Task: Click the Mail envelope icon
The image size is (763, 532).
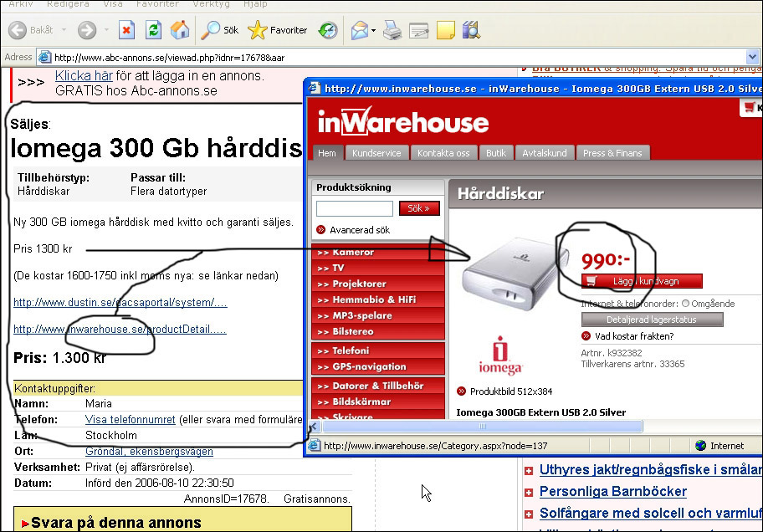Action: coord(359,30)
